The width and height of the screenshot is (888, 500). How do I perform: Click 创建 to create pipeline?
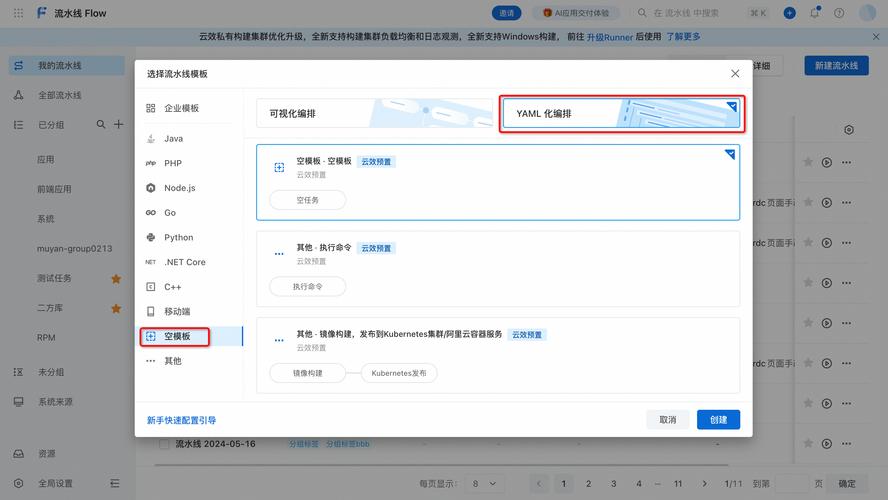(x=718, y=420)
